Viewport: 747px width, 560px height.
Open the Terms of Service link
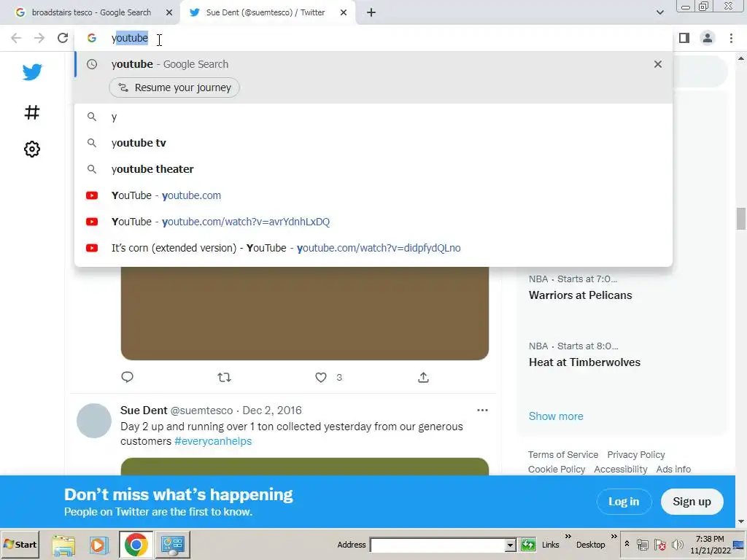pyautogui.click(x=563, y=455)
